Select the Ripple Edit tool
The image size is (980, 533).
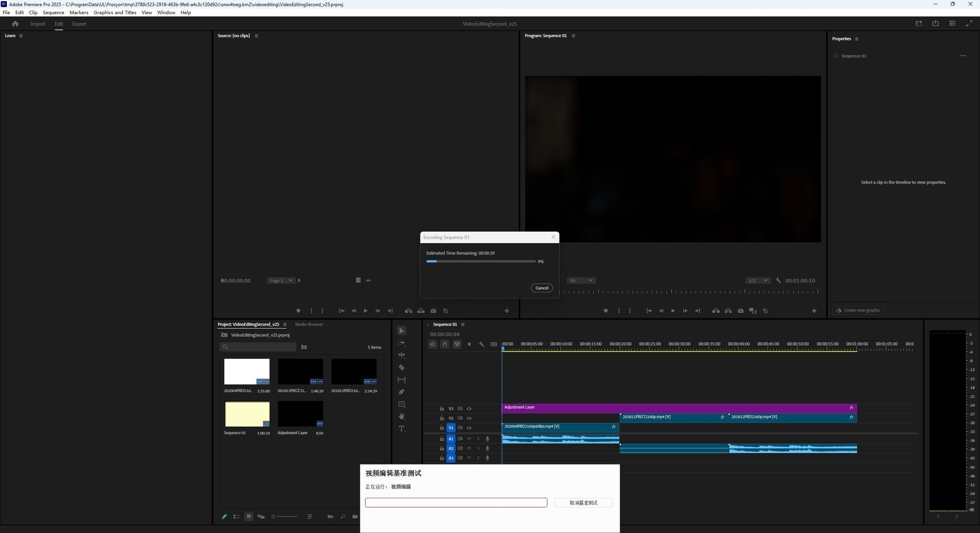pos(401,355)
